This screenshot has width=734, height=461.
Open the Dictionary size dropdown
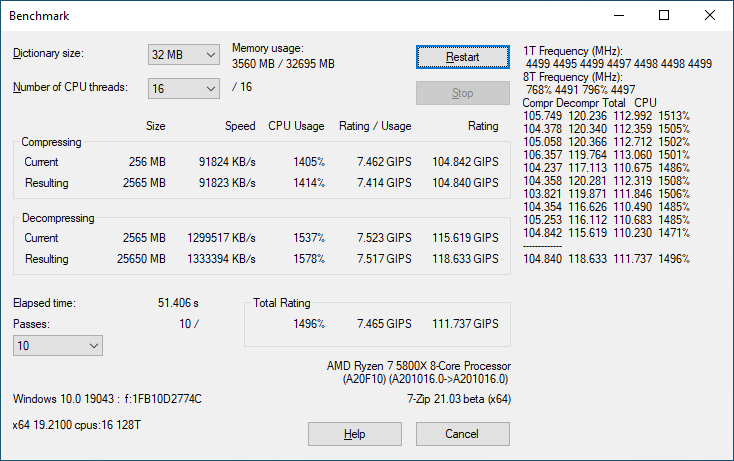click(x=183, y=54)
